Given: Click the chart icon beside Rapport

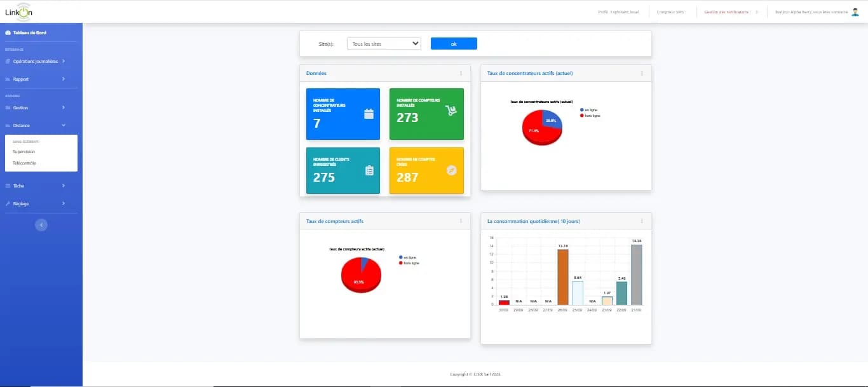Looking at the screenshot, I should (x=8, y=79).
